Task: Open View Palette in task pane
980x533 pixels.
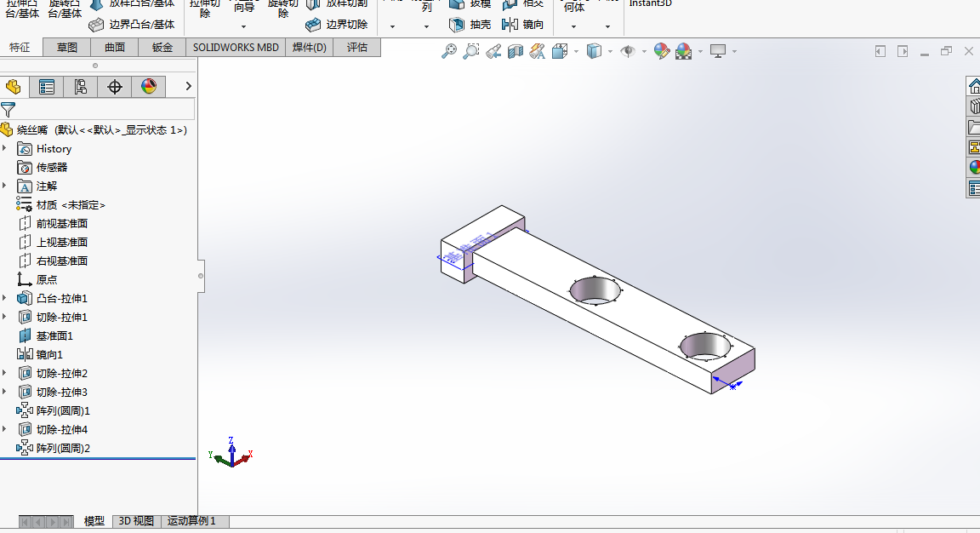Action: (974, 147)
